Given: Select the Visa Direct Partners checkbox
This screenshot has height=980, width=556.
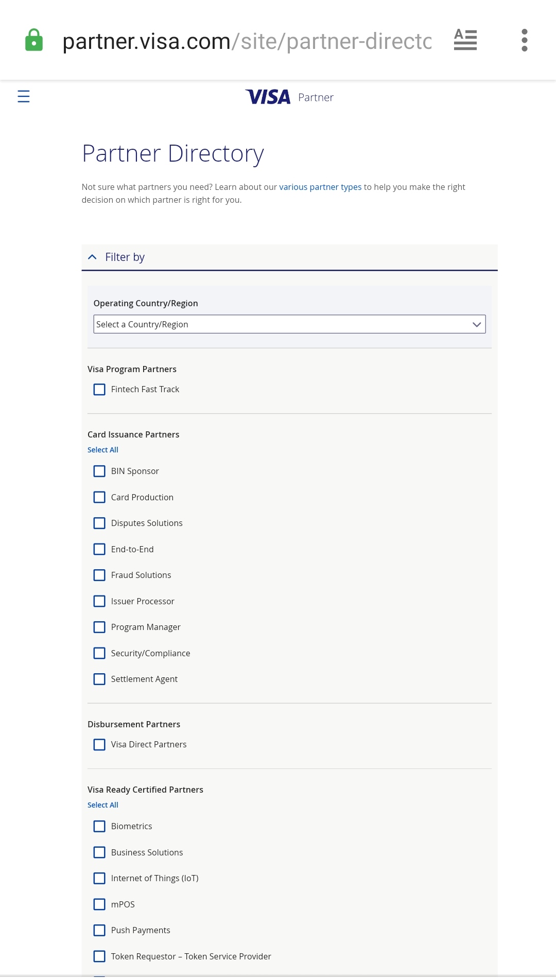Looking at the screenshot, I should coord(99,745).
